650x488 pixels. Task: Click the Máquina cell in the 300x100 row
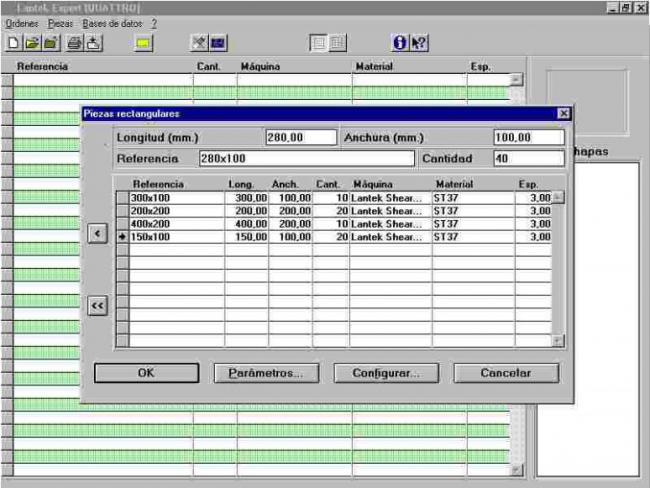coord(390,198)
